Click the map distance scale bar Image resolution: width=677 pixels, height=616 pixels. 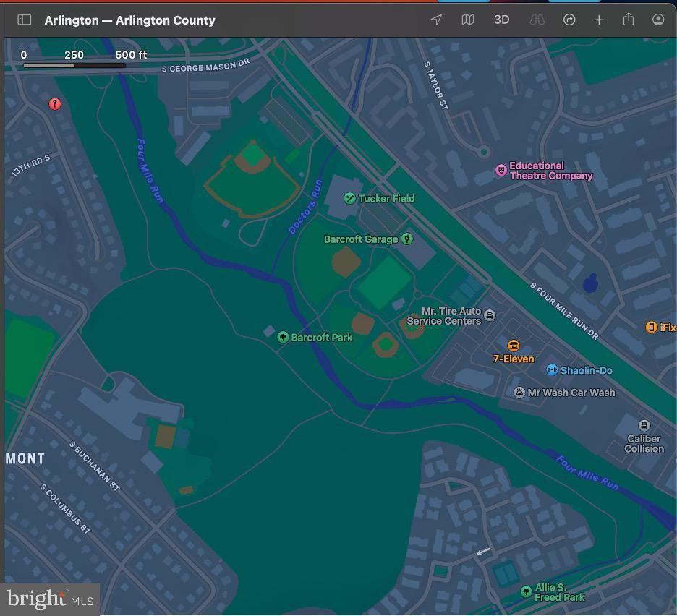pos(74,65)
